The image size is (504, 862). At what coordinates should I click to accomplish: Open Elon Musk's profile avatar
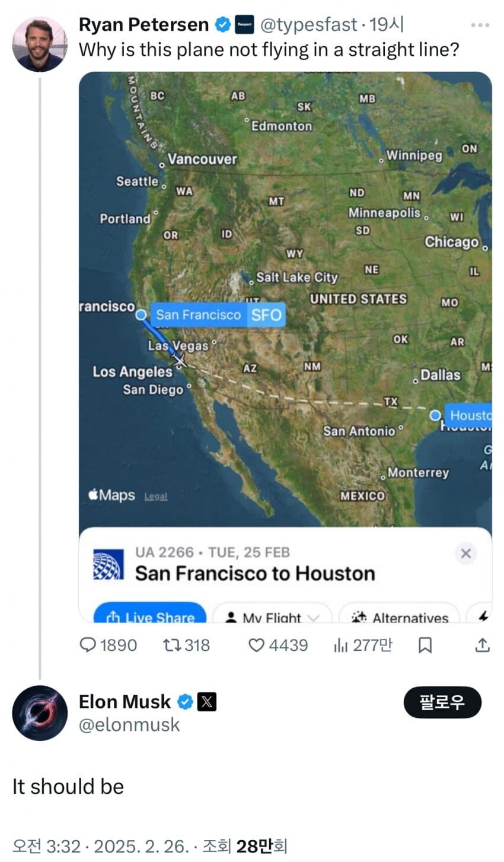pos(40,713)
